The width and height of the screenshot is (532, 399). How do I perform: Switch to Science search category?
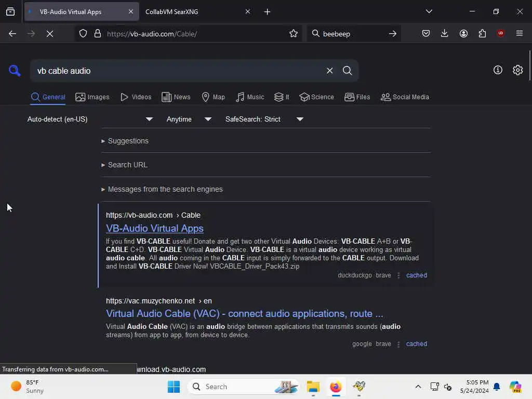pos(316,97)
